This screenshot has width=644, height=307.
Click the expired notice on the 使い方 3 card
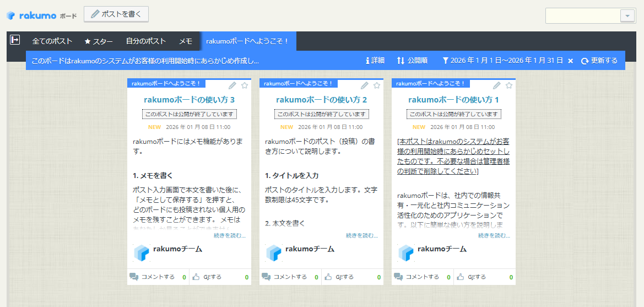pyautogui.click(x=190, y=114)
